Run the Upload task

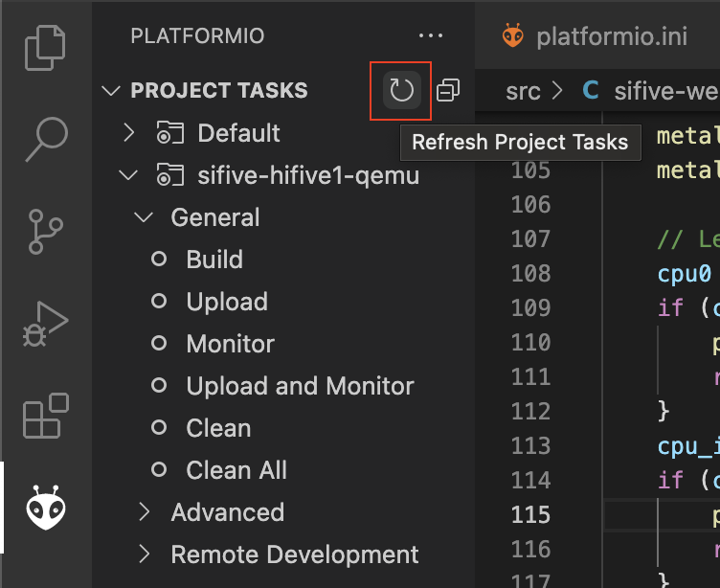(x=227, y=302)
